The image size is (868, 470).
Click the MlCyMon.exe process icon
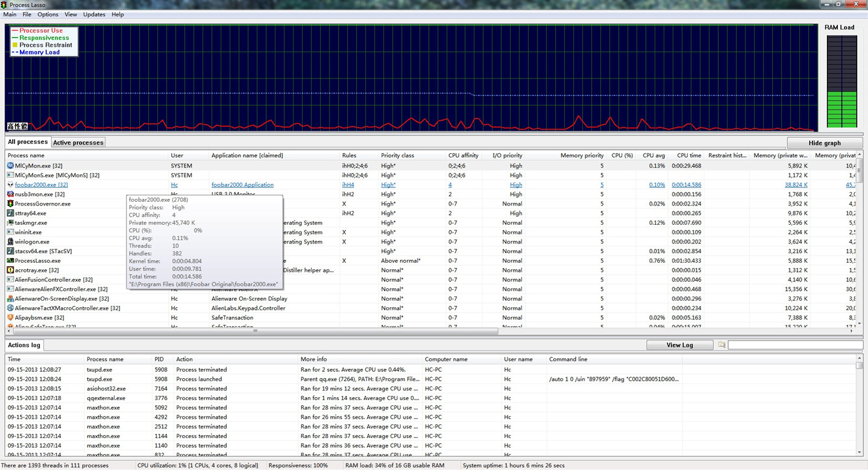point(10,166)
